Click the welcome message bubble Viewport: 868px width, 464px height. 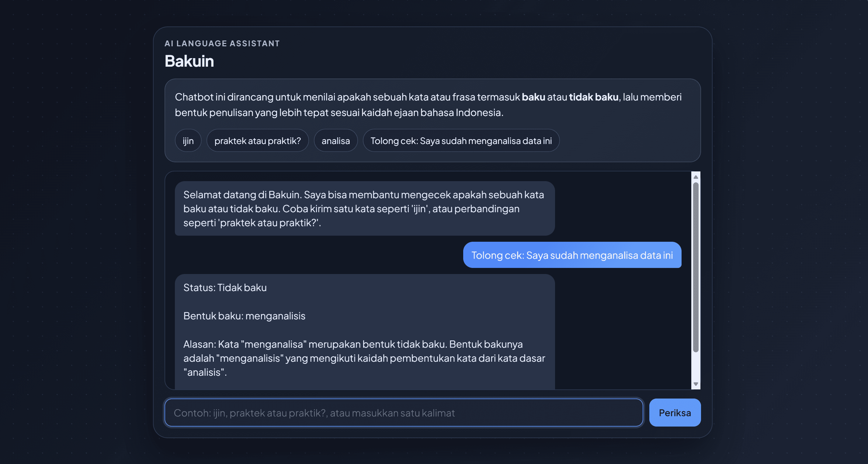(365, 208)
